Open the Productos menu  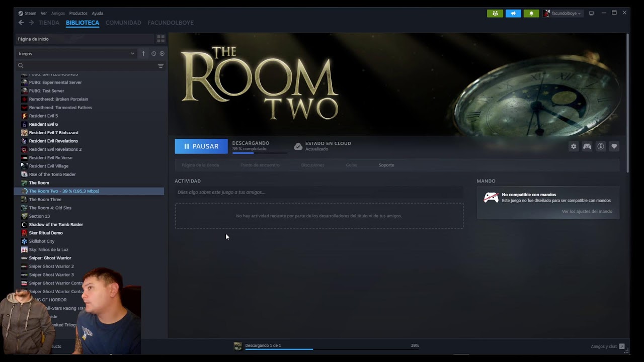78,14
